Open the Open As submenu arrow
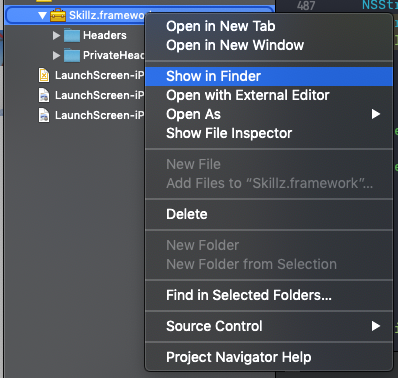The width and height of the screenshot is (398, 378). click(x=376, y=114)
